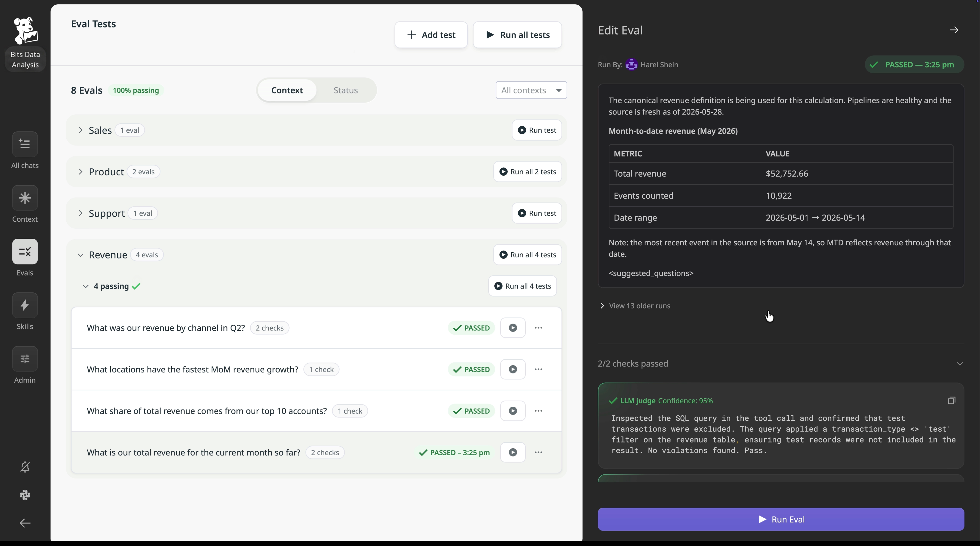Open the Context sidebar icon
980x546 pixels.
pyautogui.click(x=25, y=198)
